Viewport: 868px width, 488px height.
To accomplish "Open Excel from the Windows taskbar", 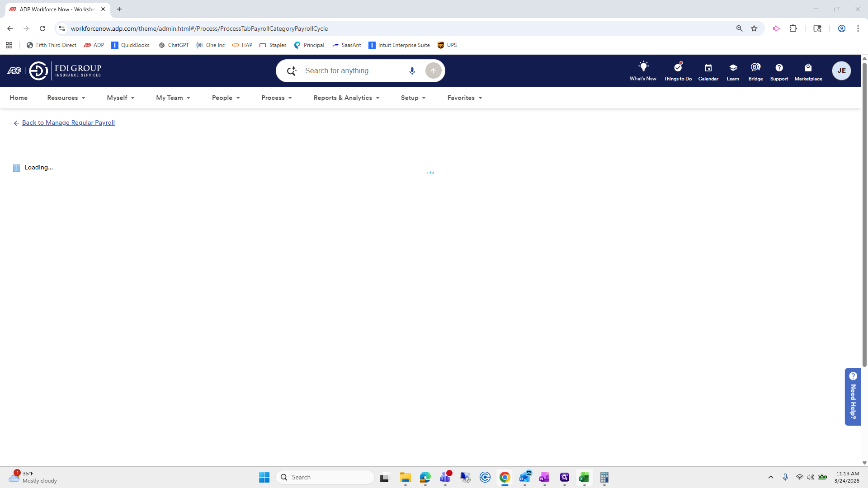I will tap(584, 477).
